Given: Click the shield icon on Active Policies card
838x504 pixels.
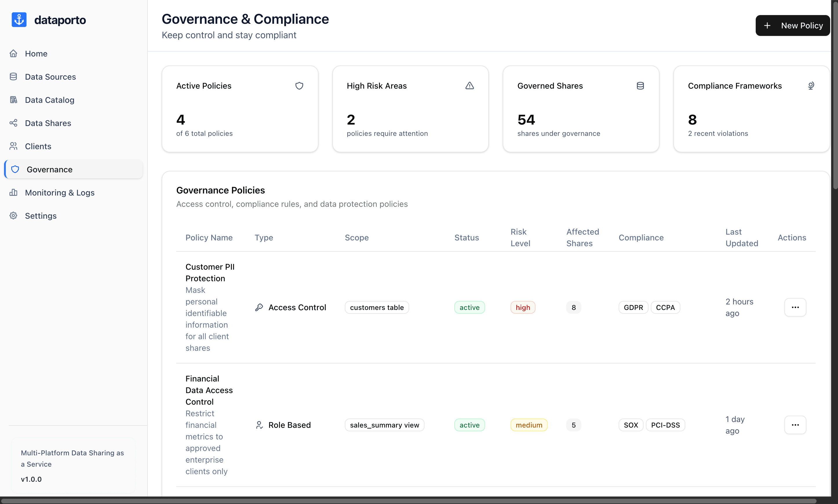Looking at the screenshot, I should 299,85.
